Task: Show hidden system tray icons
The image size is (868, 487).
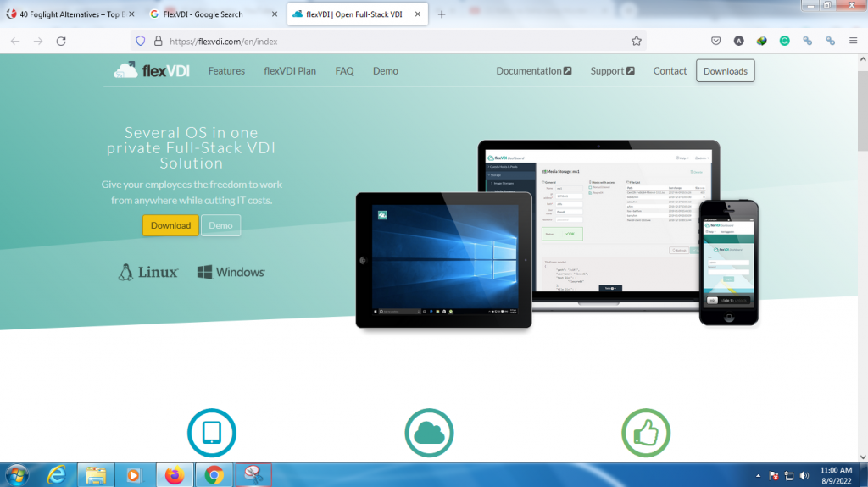Action: (758, 476)
